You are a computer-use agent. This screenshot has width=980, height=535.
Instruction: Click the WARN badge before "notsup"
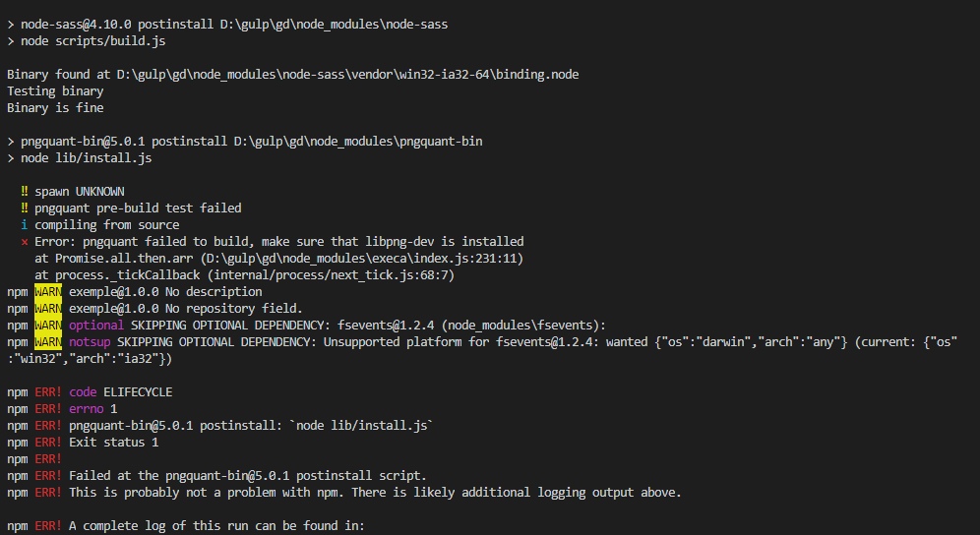pyautogui.click(x=47, y=341)
